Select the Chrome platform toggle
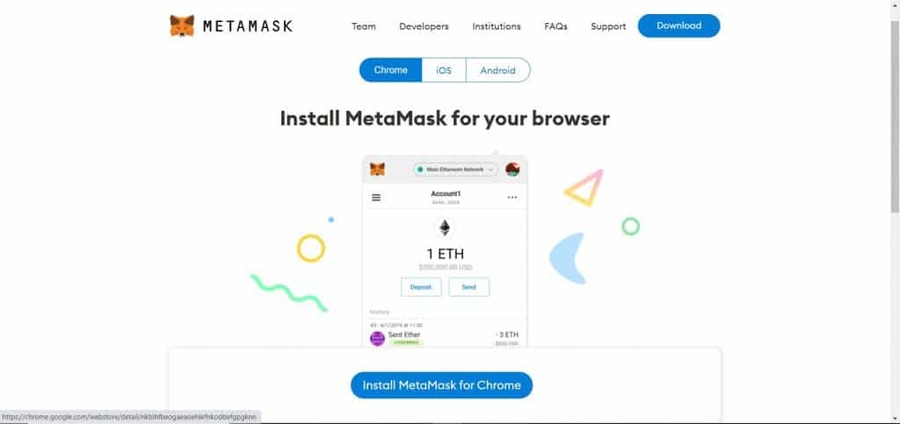The height and width of the screenshot is (424, 900). [x=390, y=70]
